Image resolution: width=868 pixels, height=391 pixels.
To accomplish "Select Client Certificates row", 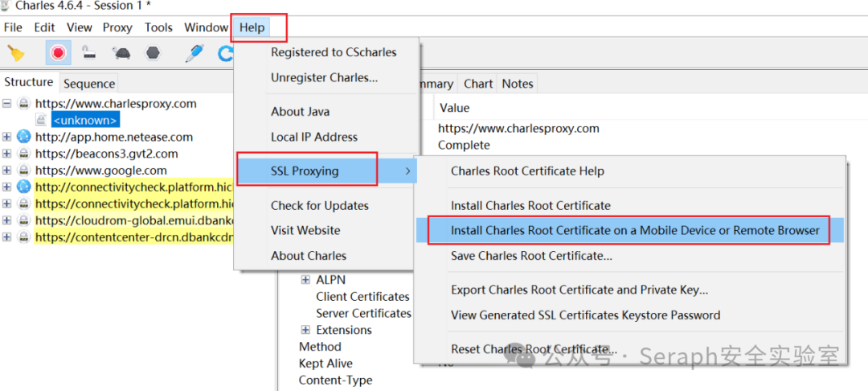I will (x=362, y=297).
